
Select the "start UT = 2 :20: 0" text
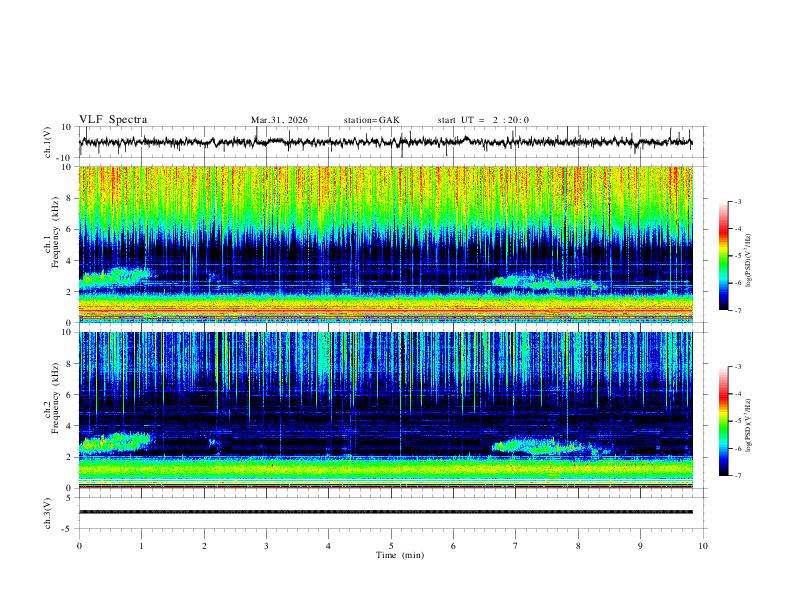pos(483,120)
